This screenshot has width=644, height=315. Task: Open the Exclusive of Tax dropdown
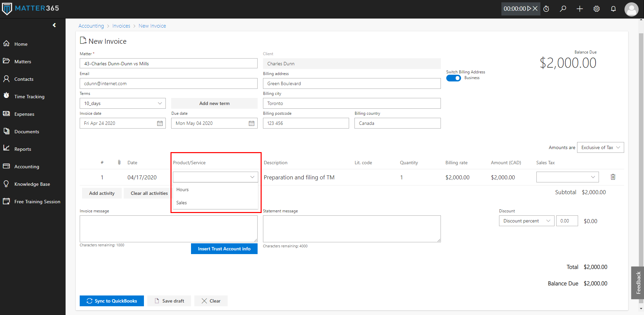coord(601,147)
